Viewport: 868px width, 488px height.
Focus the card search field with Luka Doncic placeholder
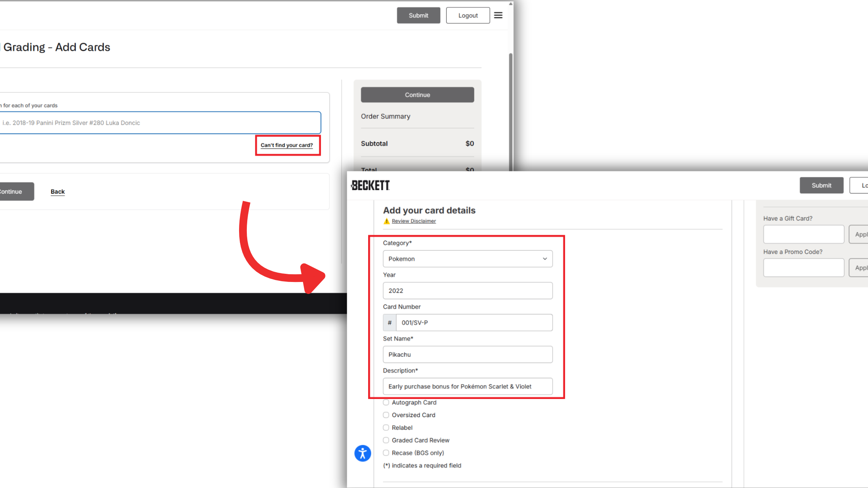pyautogui.click(x=160, y=123)
